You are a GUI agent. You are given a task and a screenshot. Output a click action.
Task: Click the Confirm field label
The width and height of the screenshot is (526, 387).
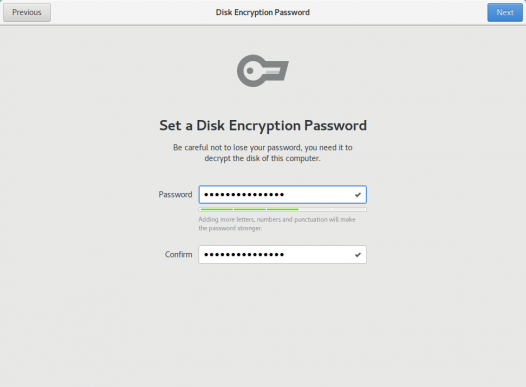pos(178,255)
